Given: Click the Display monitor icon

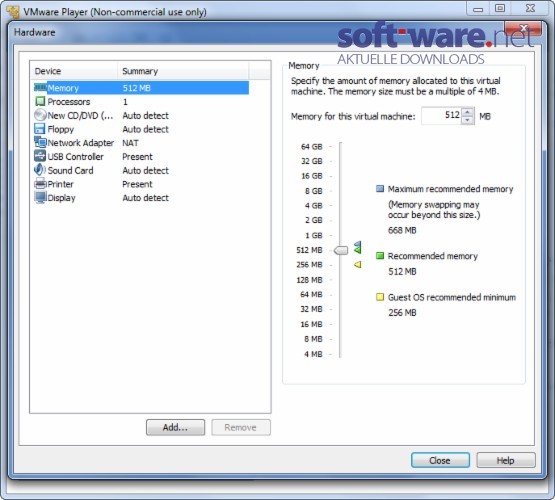Looking at the screenshot, I should [x=40, y=197].
